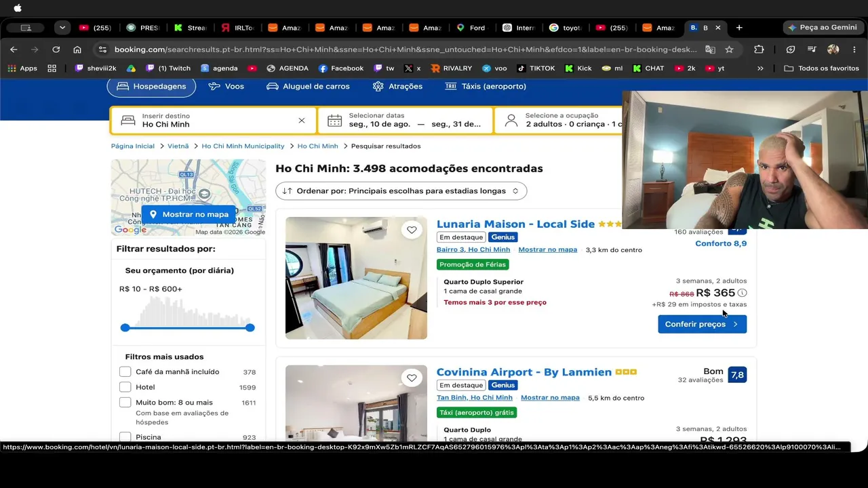Close the Booking.com tab
The width and height of the screenshot is (868, 488).
[x=717, y=28]
